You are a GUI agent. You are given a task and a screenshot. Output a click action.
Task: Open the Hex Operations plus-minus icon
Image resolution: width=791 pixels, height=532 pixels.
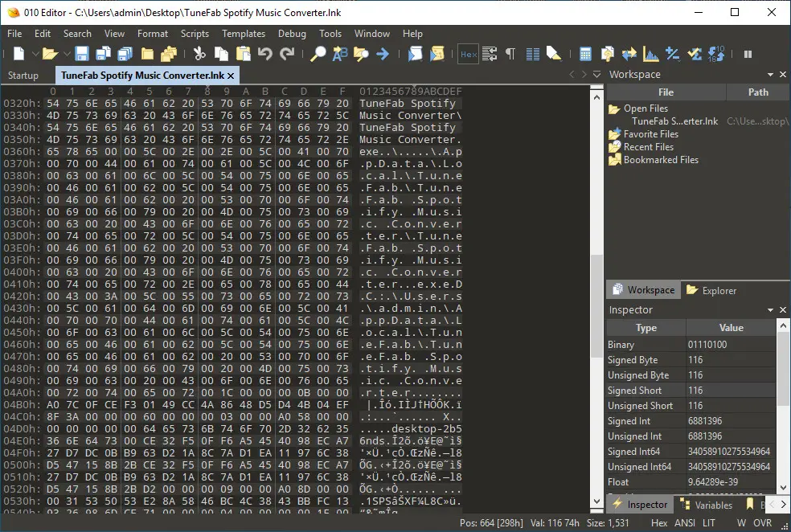point(673,54)
